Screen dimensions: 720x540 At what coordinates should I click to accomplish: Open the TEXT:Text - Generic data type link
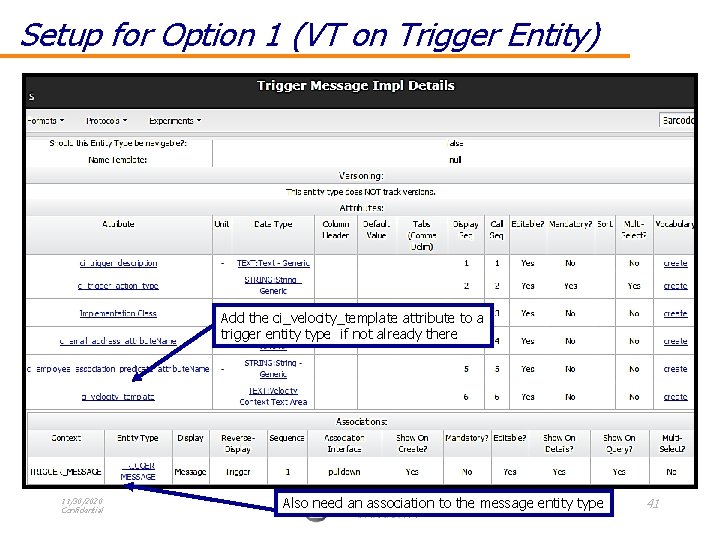click(273, 263)
